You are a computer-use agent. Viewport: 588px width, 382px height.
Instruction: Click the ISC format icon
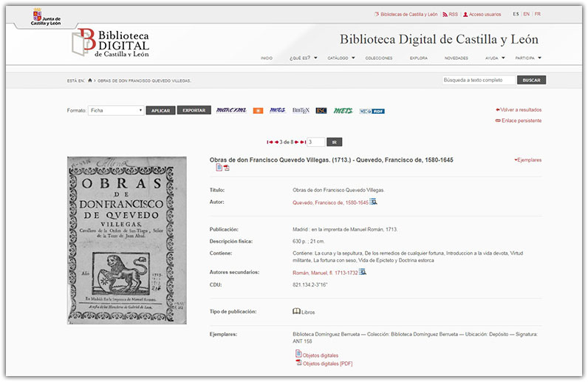coord(321,111)
